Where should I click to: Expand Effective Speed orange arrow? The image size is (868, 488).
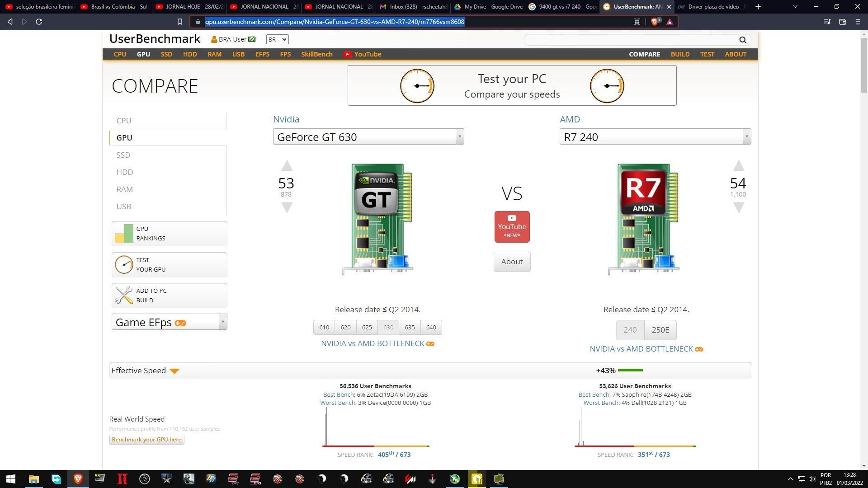[x=175, y=371]
